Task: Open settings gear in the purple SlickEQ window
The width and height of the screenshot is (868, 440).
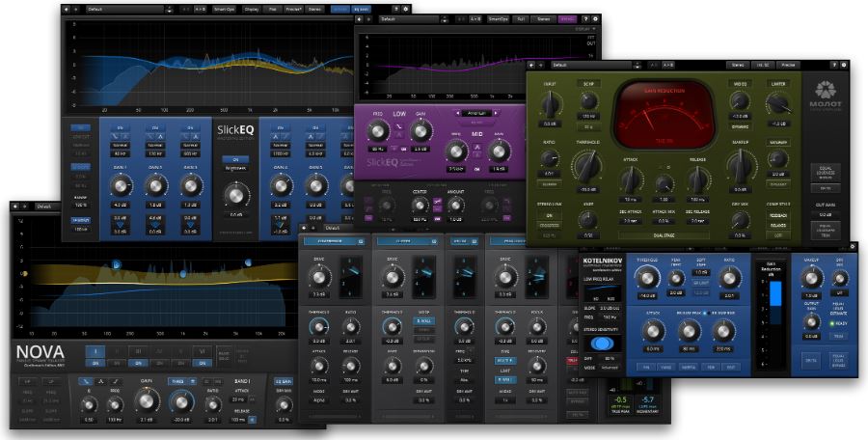Action: pos(594,19)
